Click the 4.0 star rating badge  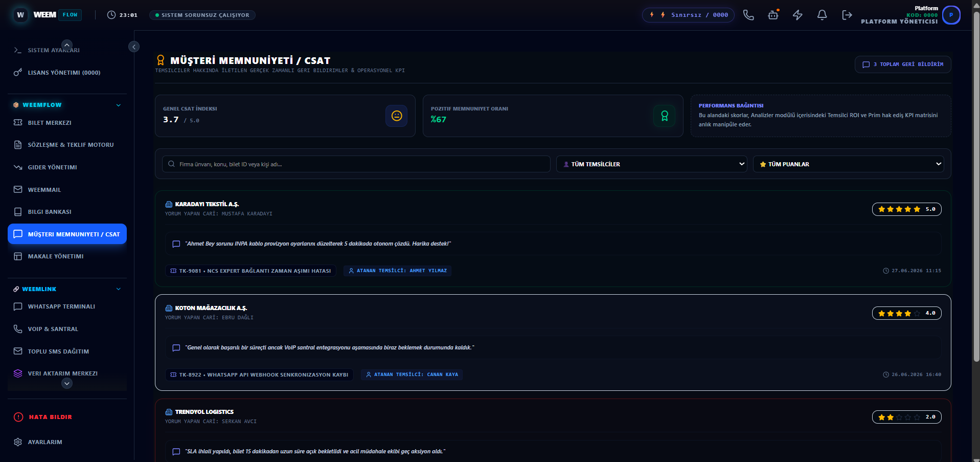click(906, 313)
